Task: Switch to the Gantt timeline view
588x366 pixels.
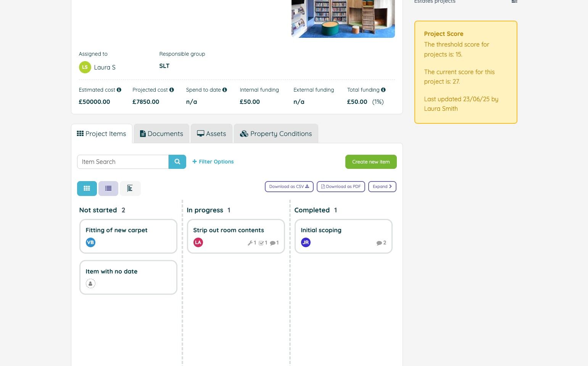Action: [x=130, y=188]
